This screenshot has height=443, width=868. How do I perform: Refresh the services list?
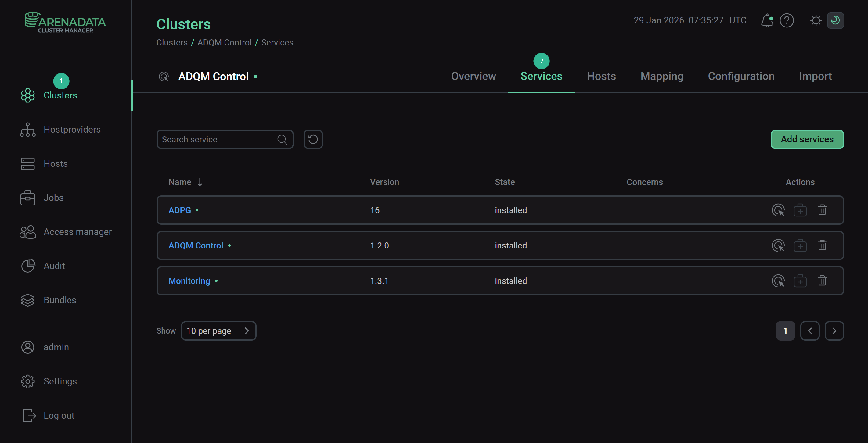(313, 139)
